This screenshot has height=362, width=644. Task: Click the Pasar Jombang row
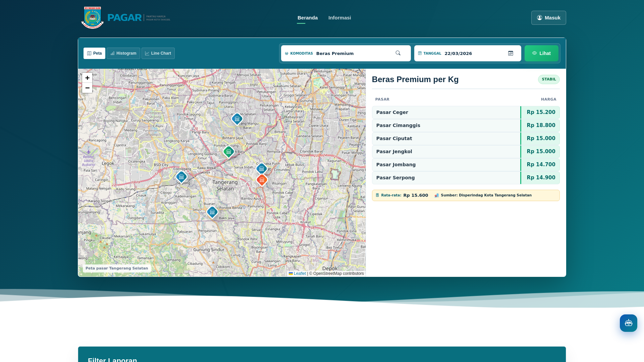[x=466, y=165]
